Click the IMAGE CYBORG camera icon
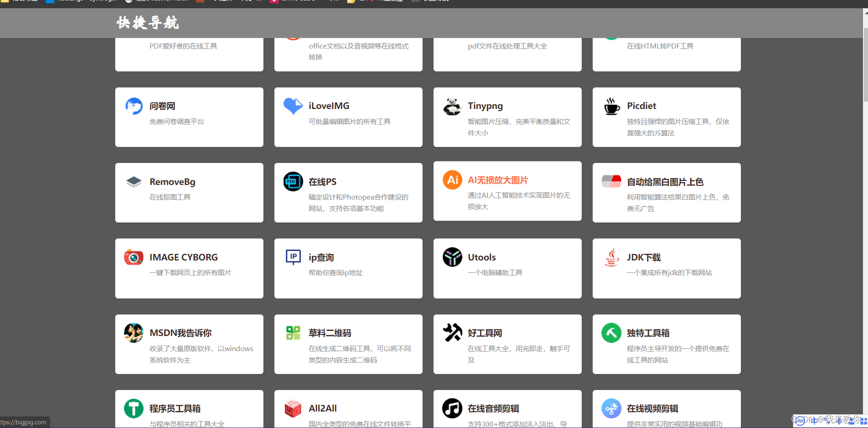Image resolution: width=868 pixels, height=428 pixels. pyautogui.click(x=134, y=257)
